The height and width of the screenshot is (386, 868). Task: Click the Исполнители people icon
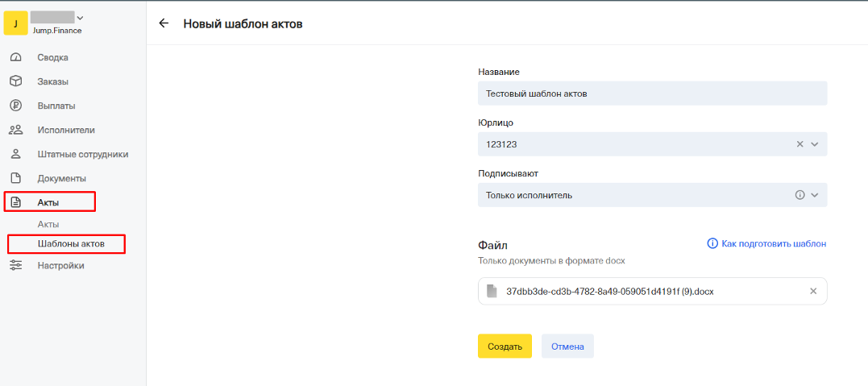(x=15, y=130)
